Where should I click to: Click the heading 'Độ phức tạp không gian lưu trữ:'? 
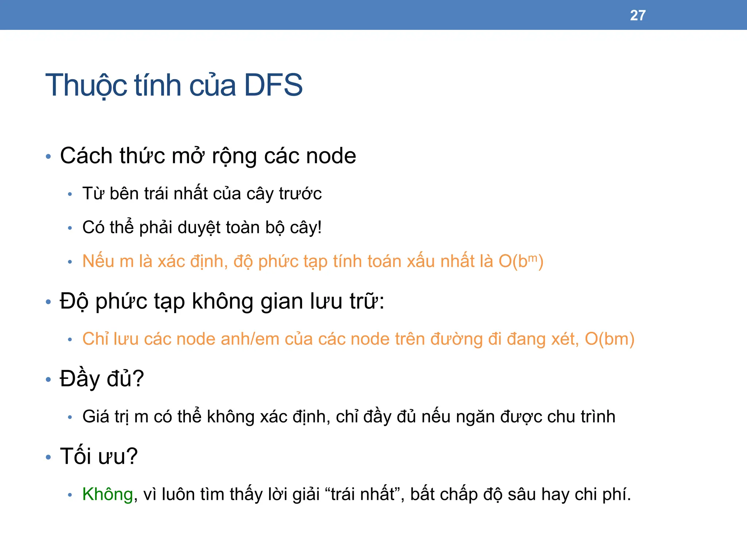pos(222,302)
